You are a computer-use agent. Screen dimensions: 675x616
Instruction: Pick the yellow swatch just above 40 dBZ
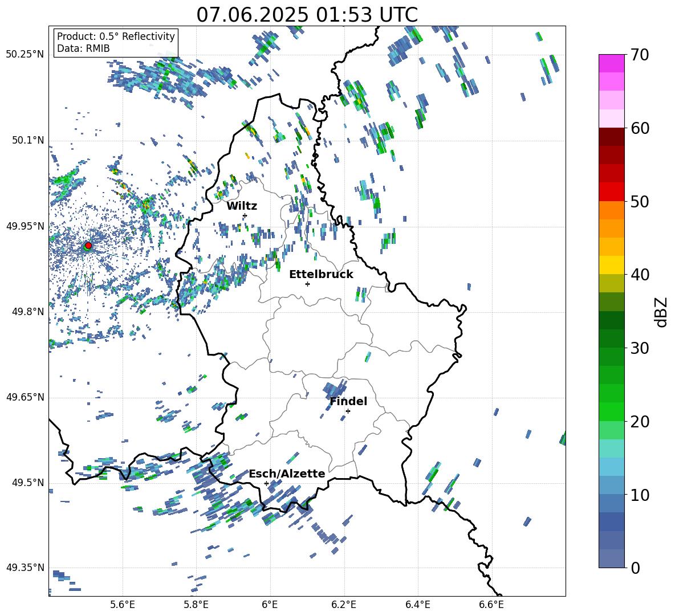pyautogui.click(x=611, y=265)
